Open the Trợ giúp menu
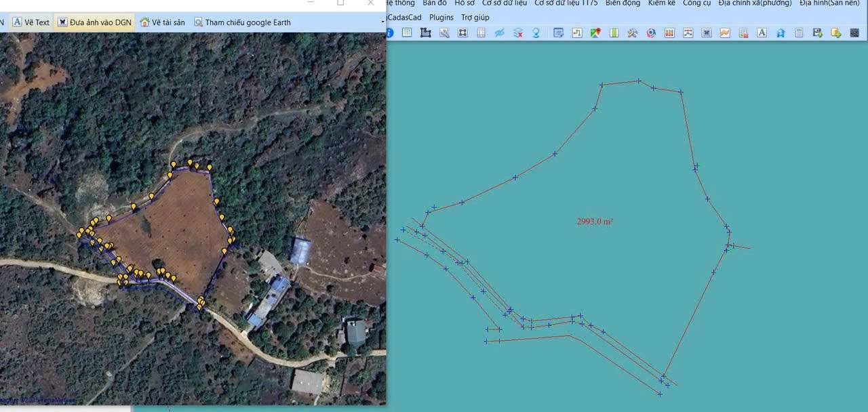 (x=475, y=18)
